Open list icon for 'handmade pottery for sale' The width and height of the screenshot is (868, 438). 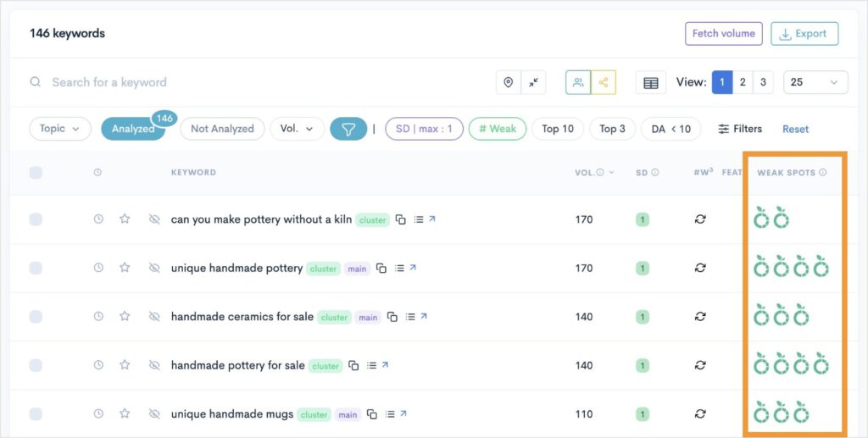(x=372, y=365)
